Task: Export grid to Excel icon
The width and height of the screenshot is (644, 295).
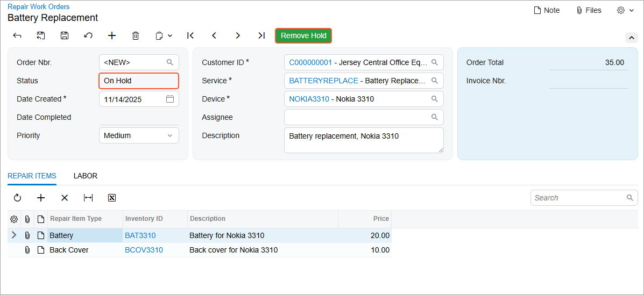Action: pyautogui.click(x=112, y=198)
